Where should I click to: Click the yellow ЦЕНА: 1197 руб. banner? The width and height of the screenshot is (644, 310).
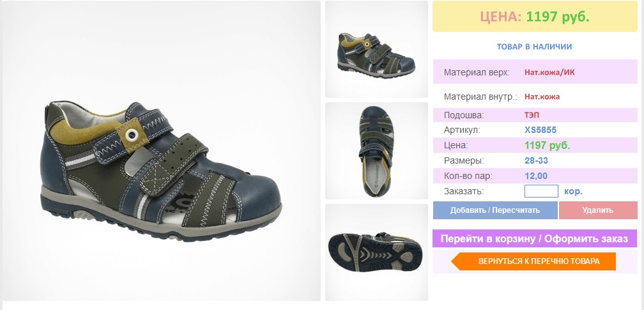[x=535, y=17]
